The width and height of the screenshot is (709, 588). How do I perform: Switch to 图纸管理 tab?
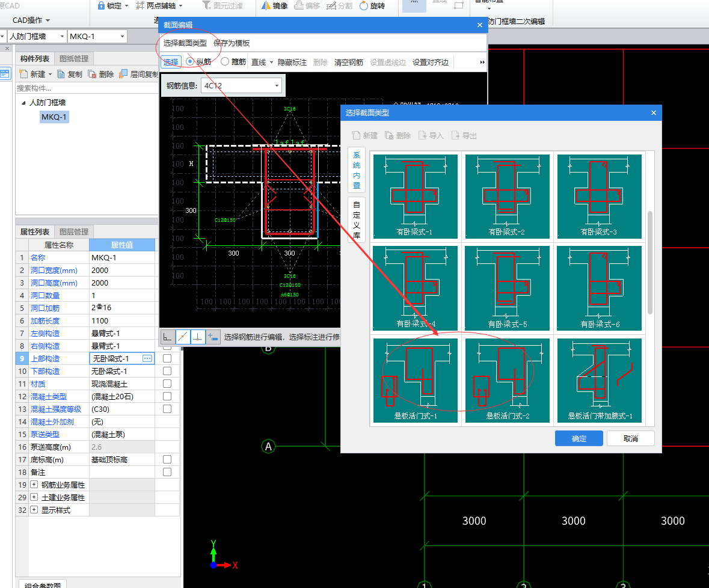point(74,59)
